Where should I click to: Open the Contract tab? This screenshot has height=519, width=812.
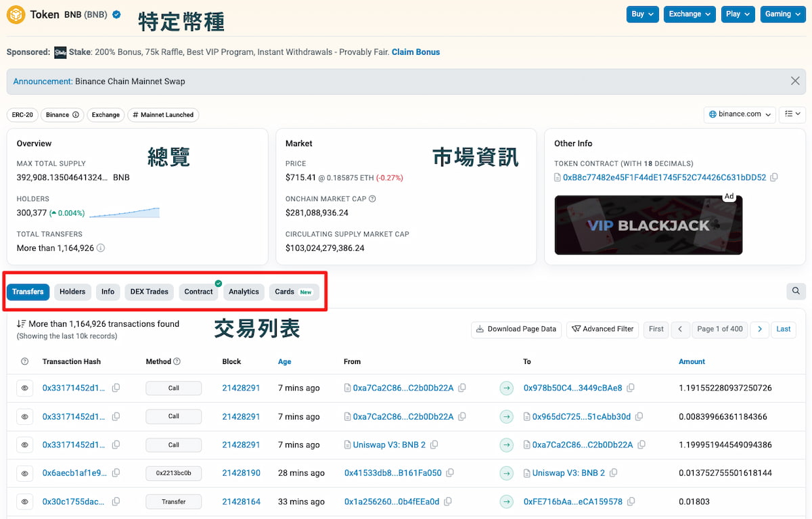(198, 292)
